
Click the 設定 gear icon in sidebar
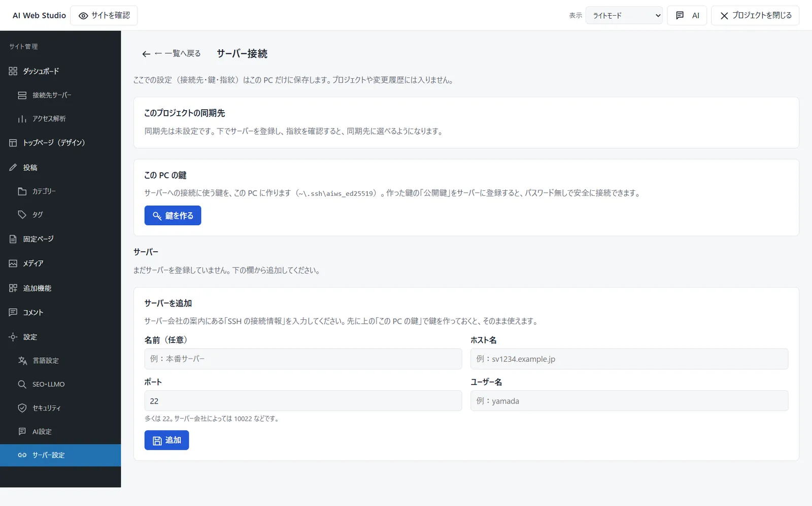click(x=13, y=337)
